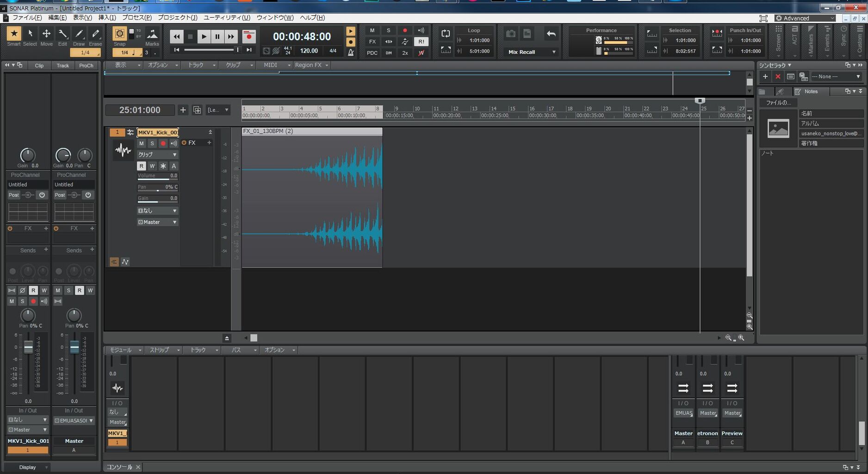Switch to the ProCh inspector tab
This screenshot has width=868, height=474.
click(86, 66)
